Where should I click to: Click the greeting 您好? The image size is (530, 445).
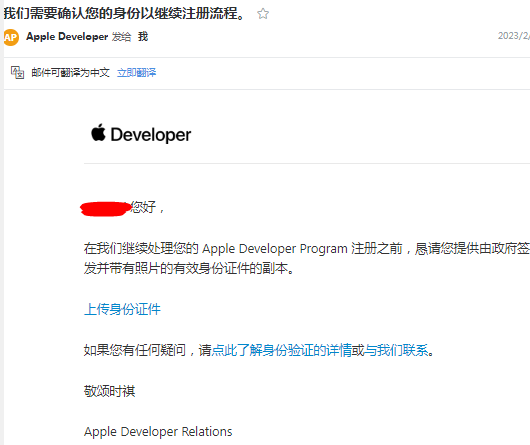(x=143, y=207)
